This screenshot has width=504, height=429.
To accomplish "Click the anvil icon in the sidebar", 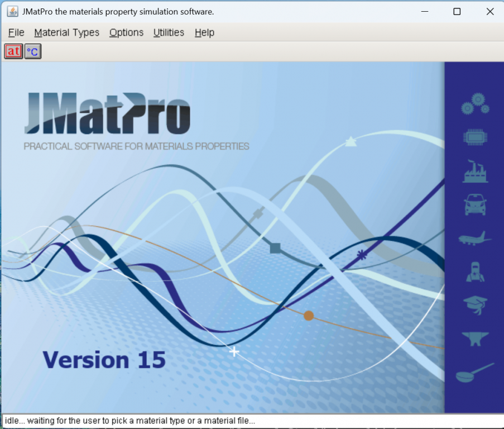I will 475,338.
